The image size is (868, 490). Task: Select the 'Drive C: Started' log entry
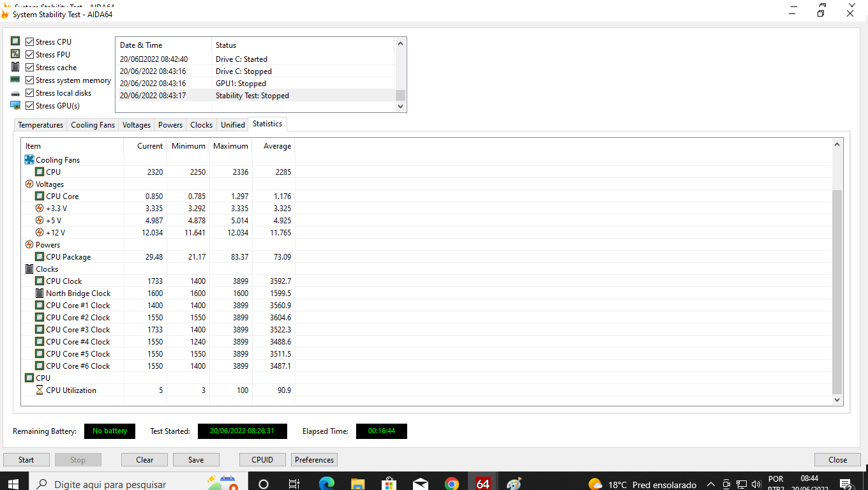pos(255,59)
